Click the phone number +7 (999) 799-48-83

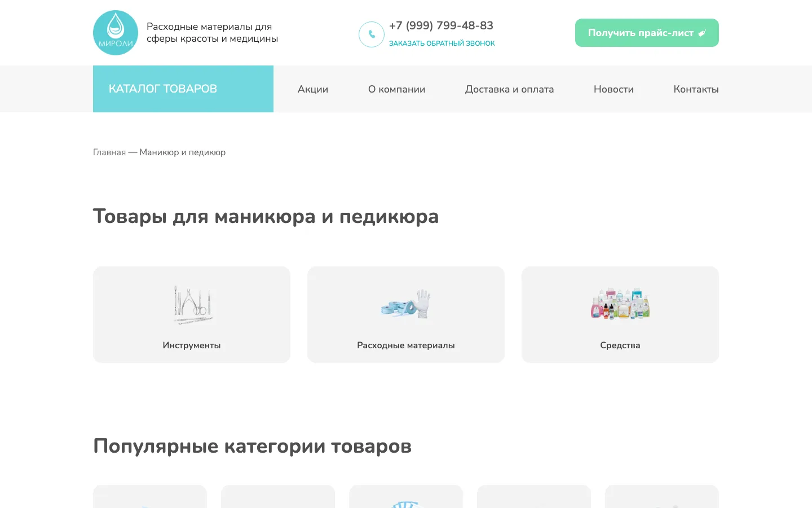[441, 25]
